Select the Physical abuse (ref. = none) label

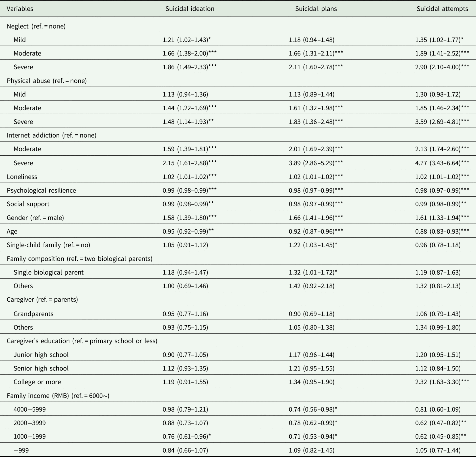pyautogui.click(x=44, y=81)
